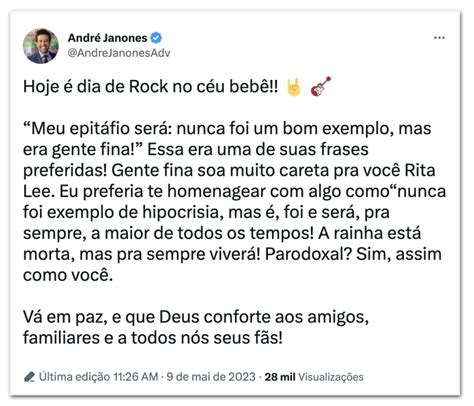Screen dimensions: 474x406
Task: Click the word "Parodoxal?" in the tweet
Action: click(308, 254)
